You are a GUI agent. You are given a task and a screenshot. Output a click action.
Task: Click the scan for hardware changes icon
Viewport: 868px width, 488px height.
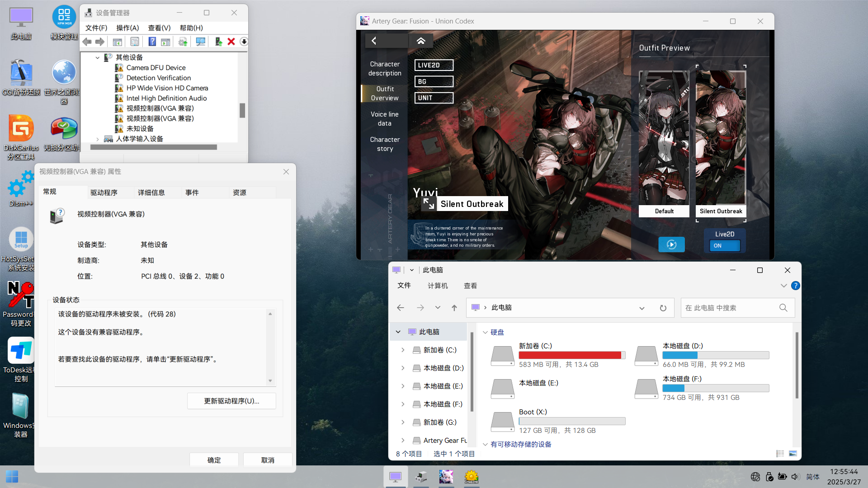(200, 42)
